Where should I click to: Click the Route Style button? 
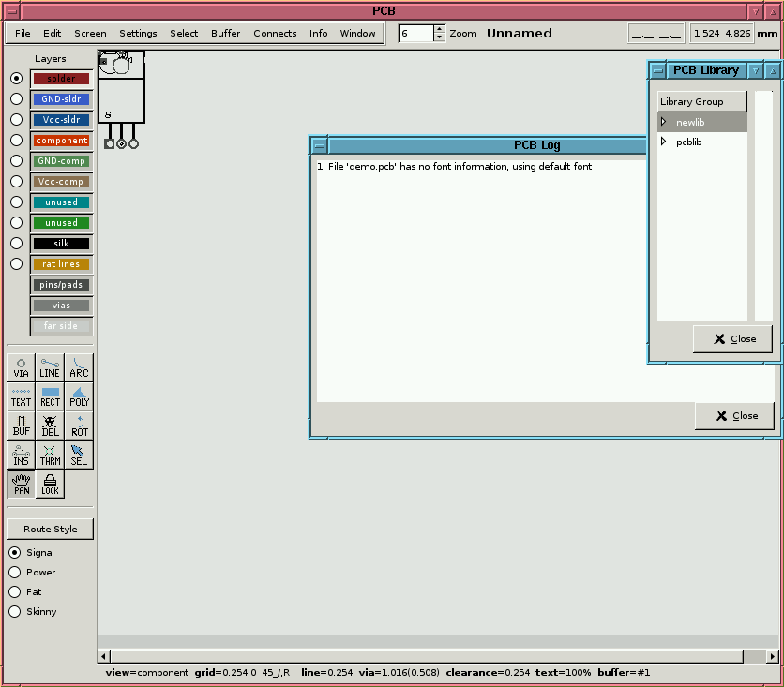pos(51,530)
